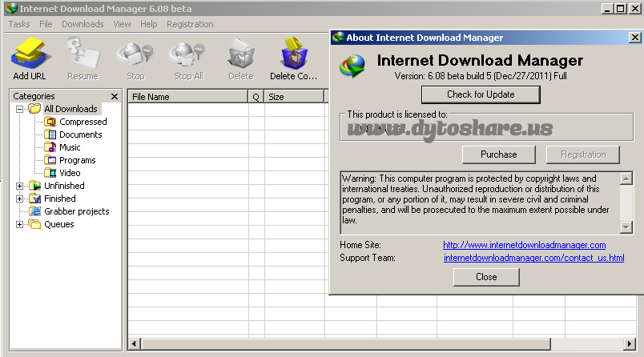Click the Unfinished folder icon

tap(35, 186)
